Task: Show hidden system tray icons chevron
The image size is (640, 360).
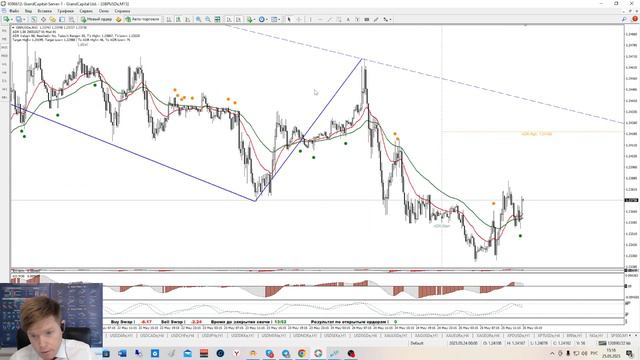Action: click(552, 353)
